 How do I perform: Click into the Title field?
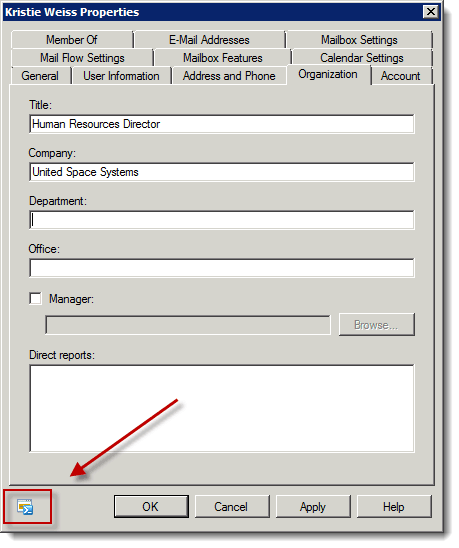coord(222,124)
